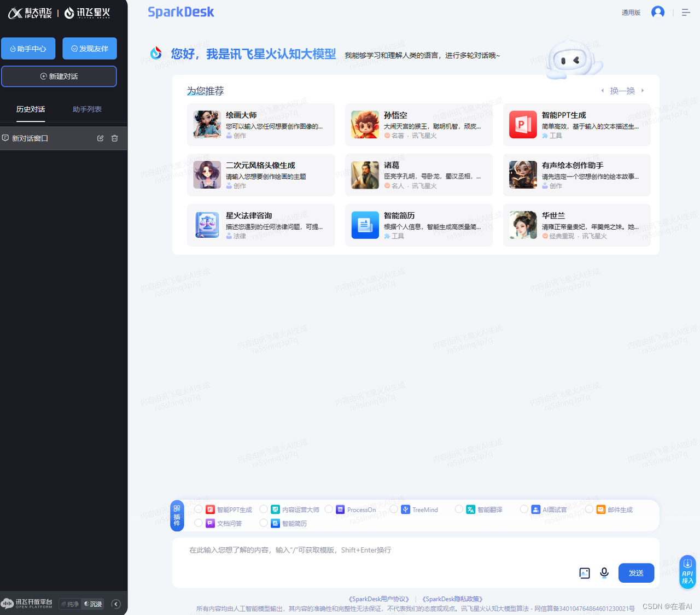Open the 诸葛 character avatar

pyautogui.click(x=365, y=174)
